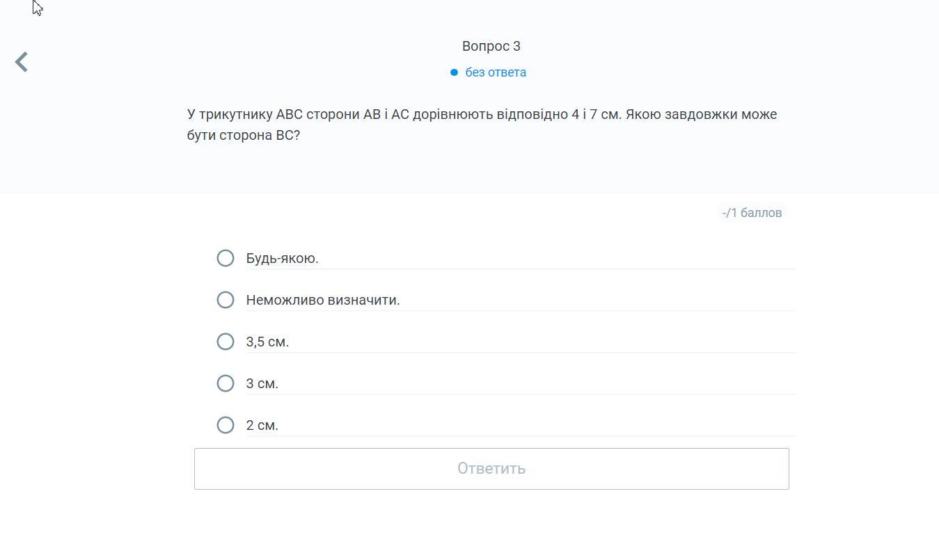Click the divider line under "3,5 см." option

coord(521,352)
